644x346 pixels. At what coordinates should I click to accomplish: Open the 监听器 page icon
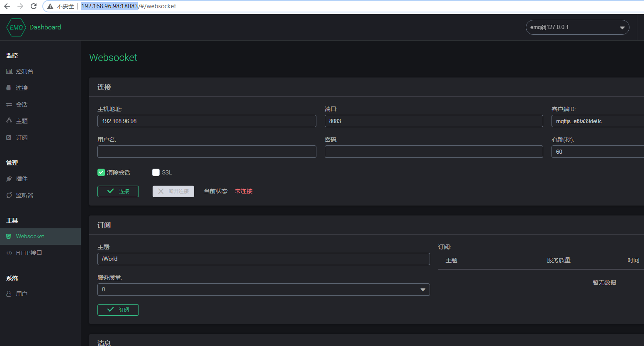pyautogui.click(x=10, y=195)
